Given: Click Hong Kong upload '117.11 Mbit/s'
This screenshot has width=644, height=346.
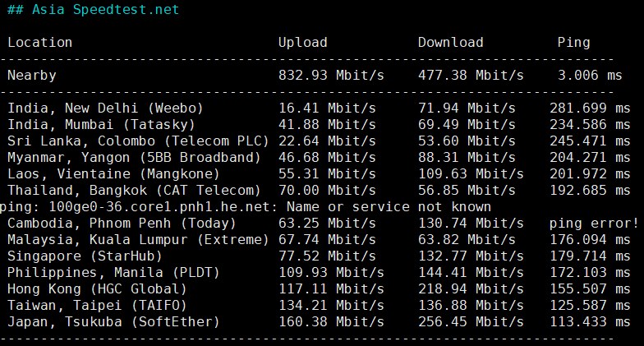Looking at the screenshot, I should click(332, 289).
